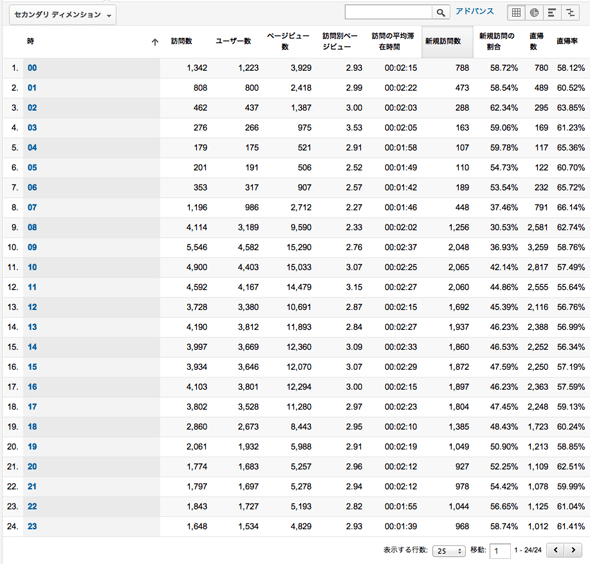Click the sort arrow in 時 column

pyautogui.click(x=155, y=42)
